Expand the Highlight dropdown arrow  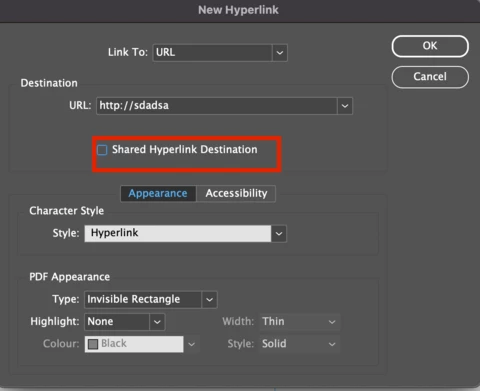tap(157, 322)
